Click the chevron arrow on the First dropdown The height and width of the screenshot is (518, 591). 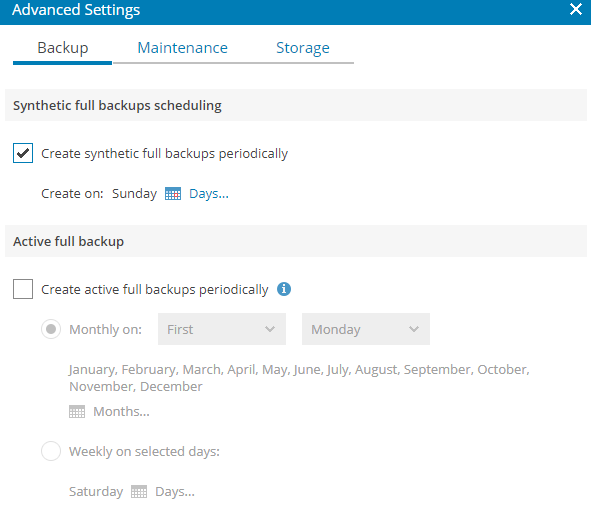pyautogui.click(x=270, y=329)
